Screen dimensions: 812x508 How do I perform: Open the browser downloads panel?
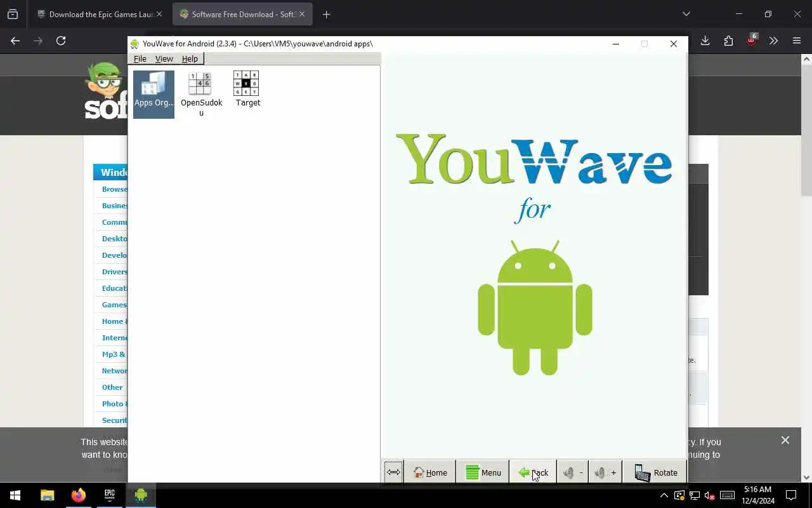click(x=705, y=41)
